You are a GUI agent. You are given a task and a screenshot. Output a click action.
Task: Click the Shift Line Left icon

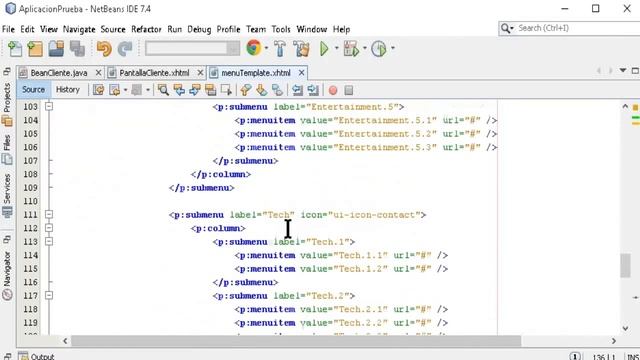click(297, 90)
